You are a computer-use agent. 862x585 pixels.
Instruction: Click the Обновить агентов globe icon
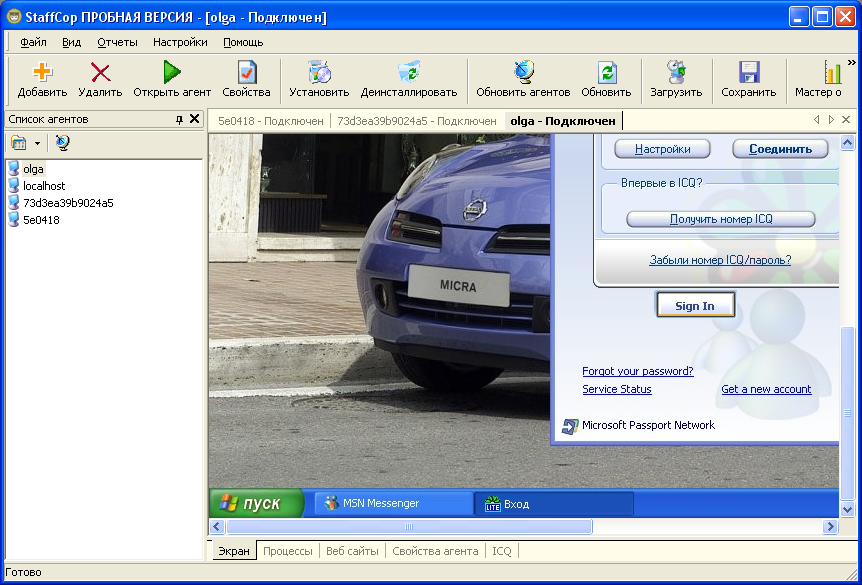tap(523, 73)
